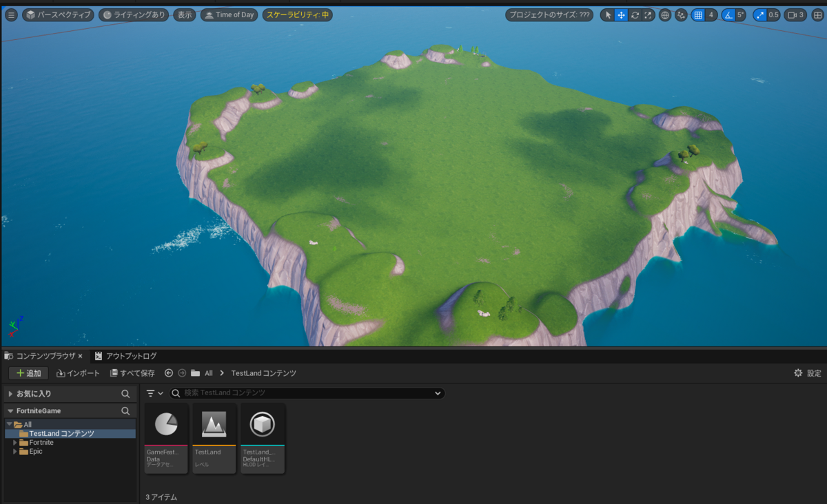Activate the rotate gizmo tool

click(635, 14)
